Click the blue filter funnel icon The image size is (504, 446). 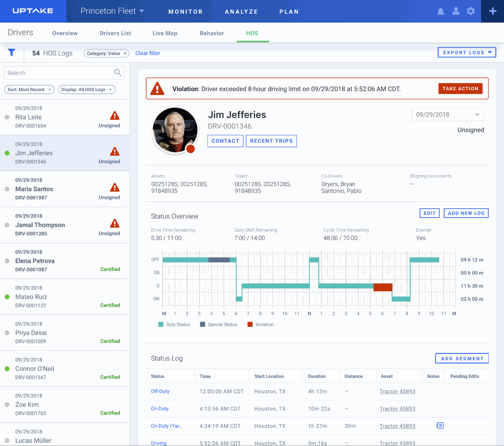pos(12,53)
